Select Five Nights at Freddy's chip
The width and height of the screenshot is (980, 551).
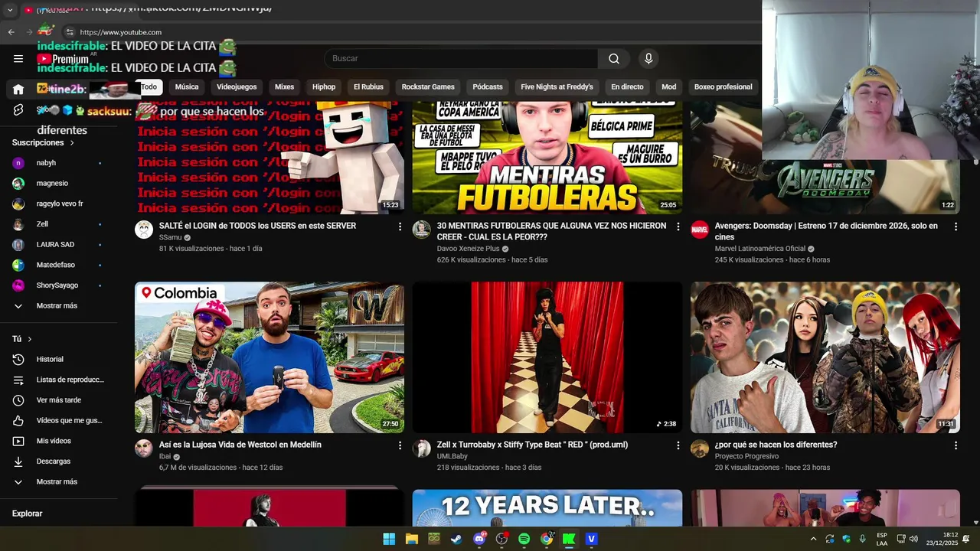[x=557, y=87]
